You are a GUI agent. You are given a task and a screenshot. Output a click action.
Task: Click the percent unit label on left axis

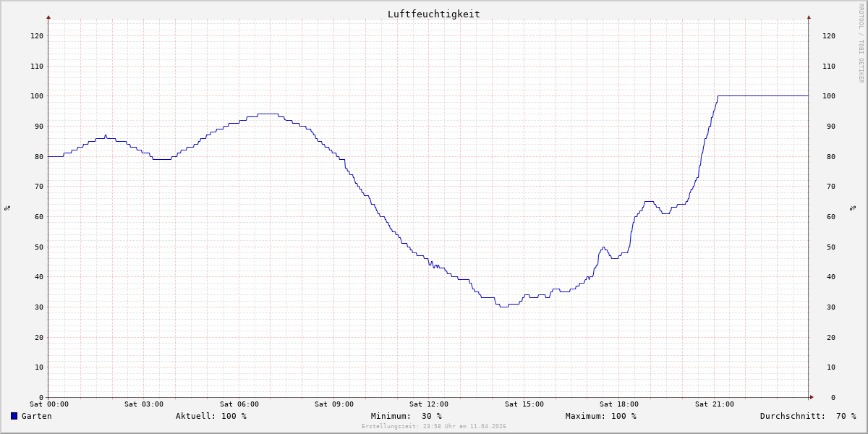(x=7, y=208)
